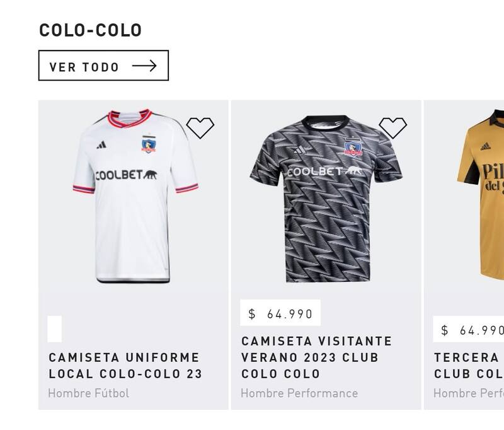Image resolution: width=504 pixels, height=430 pixels.
Task: Click the Hombre Fútbol category label
Action: click(89, 393)
